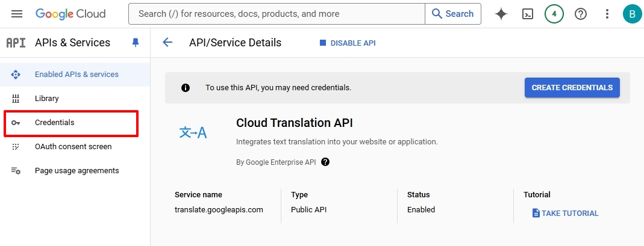The image size is (644, 246).
Task: Click the 'you may need credentials' message
Action: [x=278, y=88]
